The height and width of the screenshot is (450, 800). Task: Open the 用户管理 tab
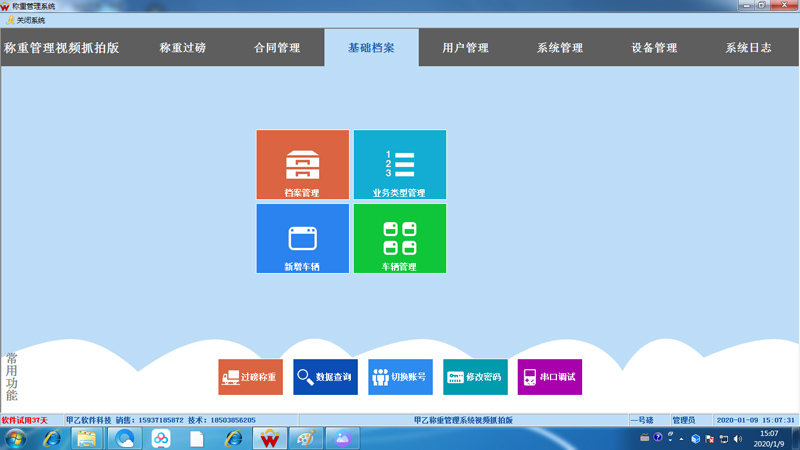pos(465,48)
